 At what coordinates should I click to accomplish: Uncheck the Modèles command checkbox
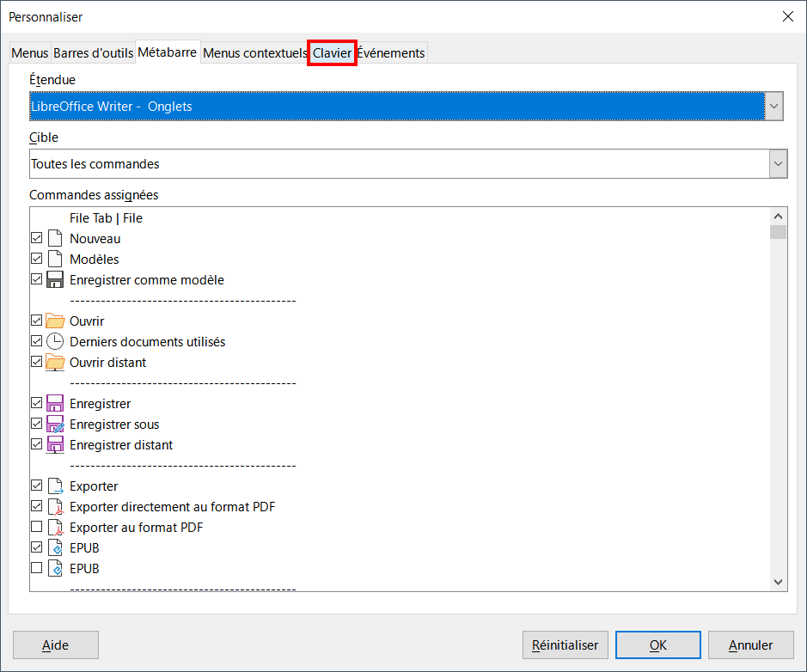(37, 259)
